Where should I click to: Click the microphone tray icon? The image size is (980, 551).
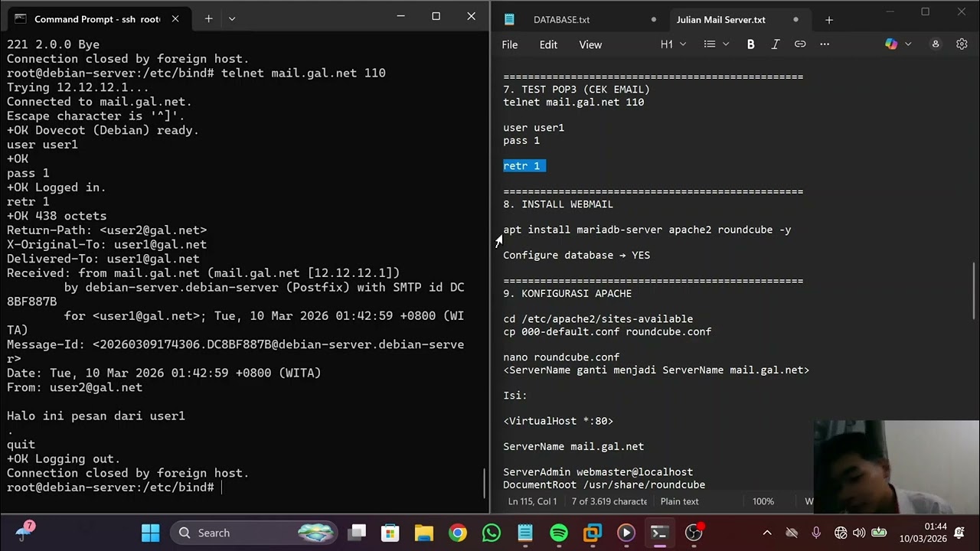[816, 533]
